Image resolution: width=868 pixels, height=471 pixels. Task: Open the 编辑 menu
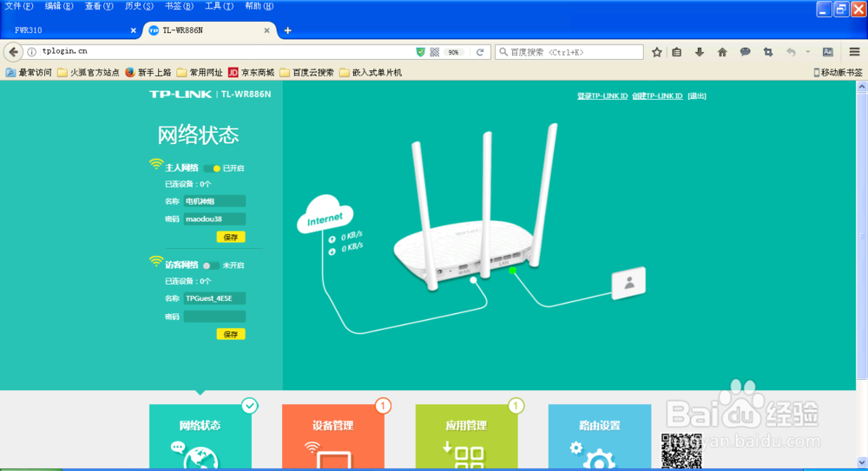point(59,6)
